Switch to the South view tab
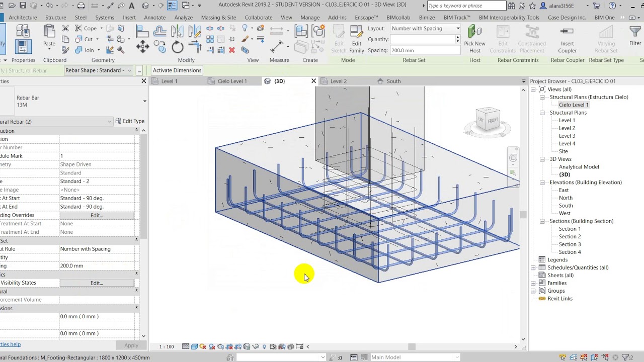644x362 pixels. click(x=393, y=81)
